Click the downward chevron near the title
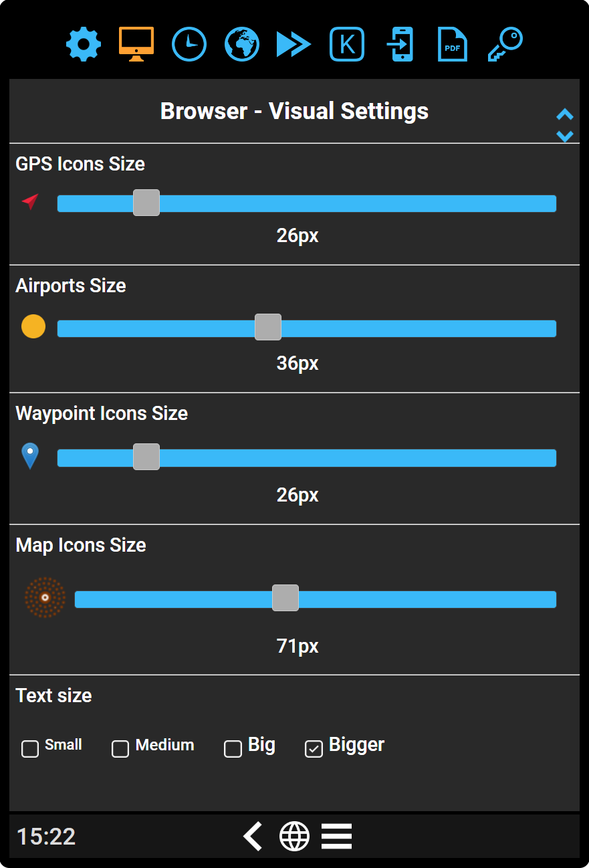The width and height of the screenshot is (589, 868). [565, 136]
